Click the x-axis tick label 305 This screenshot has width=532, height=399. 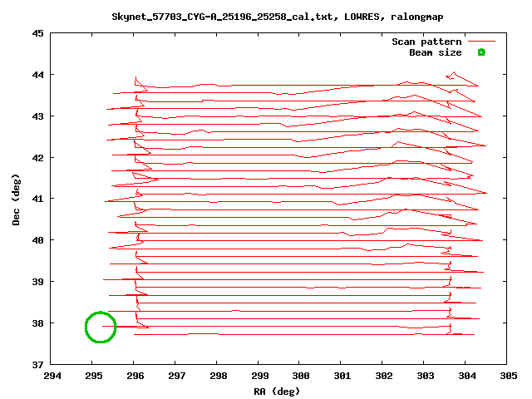click(508, 376)
